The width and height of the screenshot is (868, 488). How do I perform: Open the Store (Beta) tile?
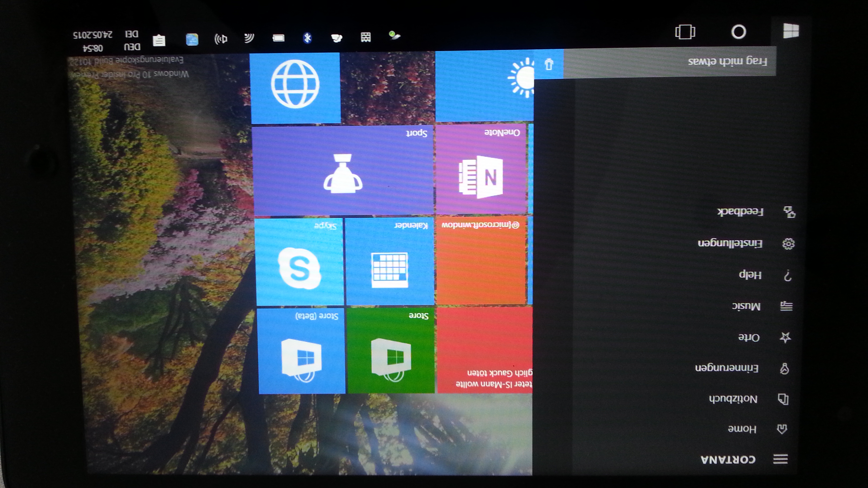(x=302, y=351)
